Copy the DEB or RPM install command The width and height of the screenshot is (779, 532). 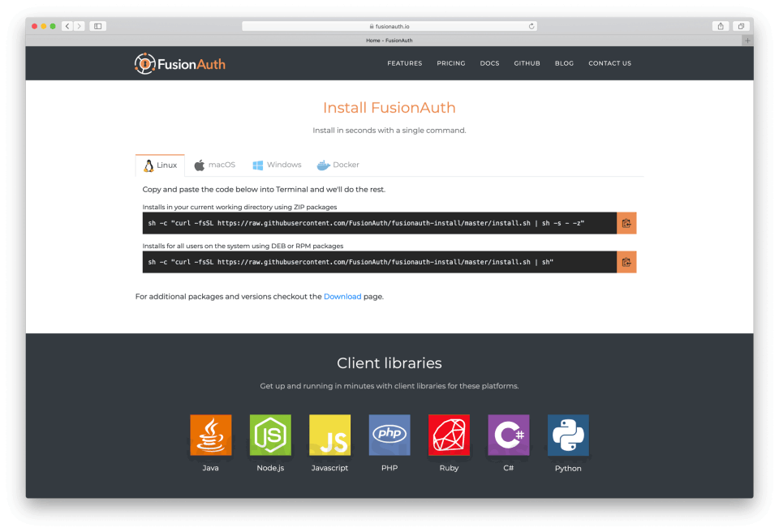pos(626,262)
